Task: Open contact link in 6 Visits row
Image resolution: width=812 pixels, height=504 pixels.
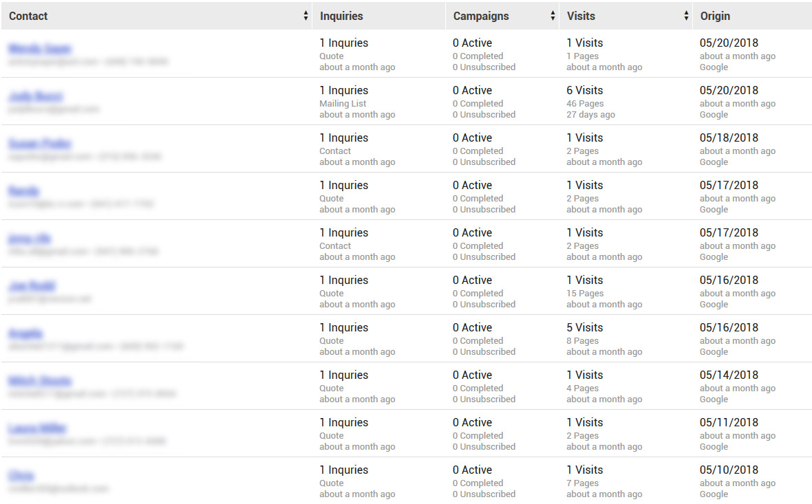Action: coord(35,96)
